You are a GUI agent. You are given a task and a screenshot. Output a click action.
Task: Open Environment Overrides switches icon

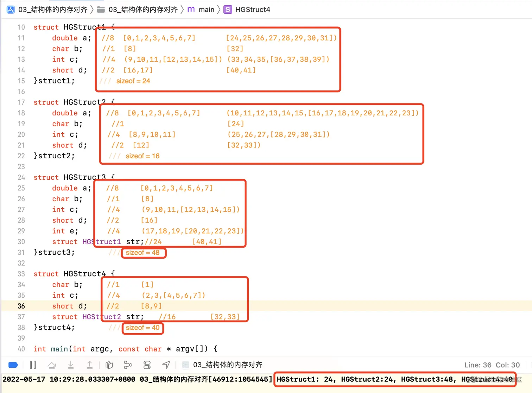147,365
